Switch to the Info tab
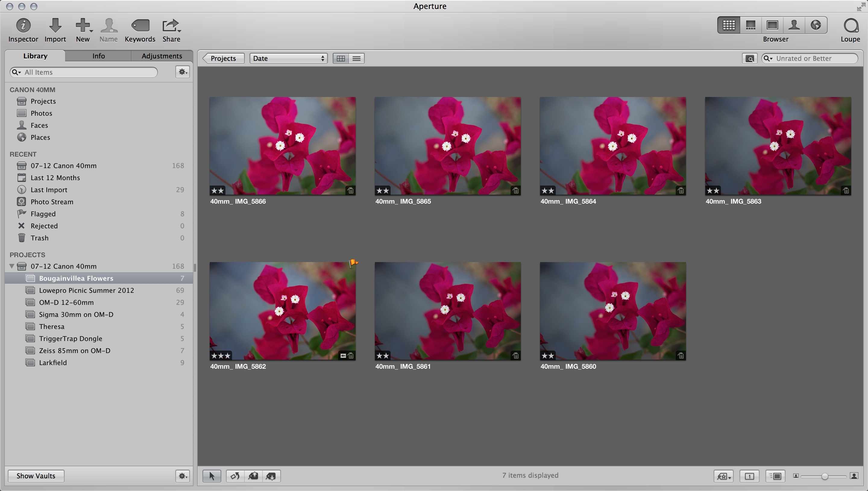868x491 pixels. (x=99, y=56)
